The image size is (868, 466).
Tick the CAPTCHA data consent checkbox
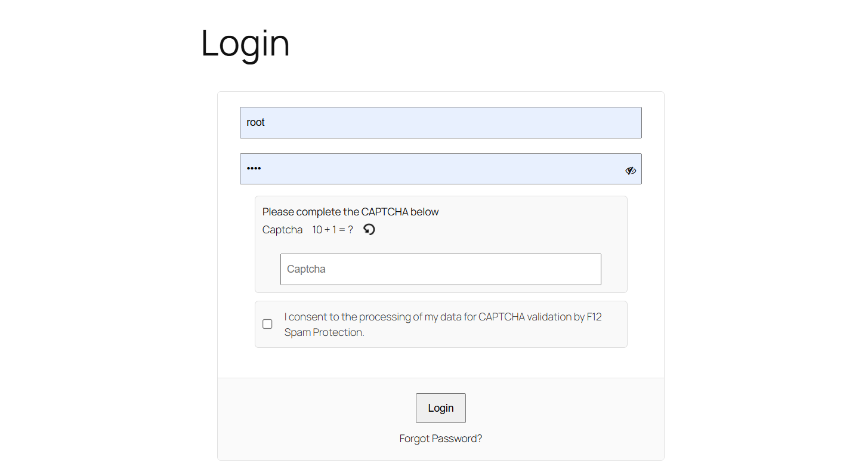(x=267, y=324)
